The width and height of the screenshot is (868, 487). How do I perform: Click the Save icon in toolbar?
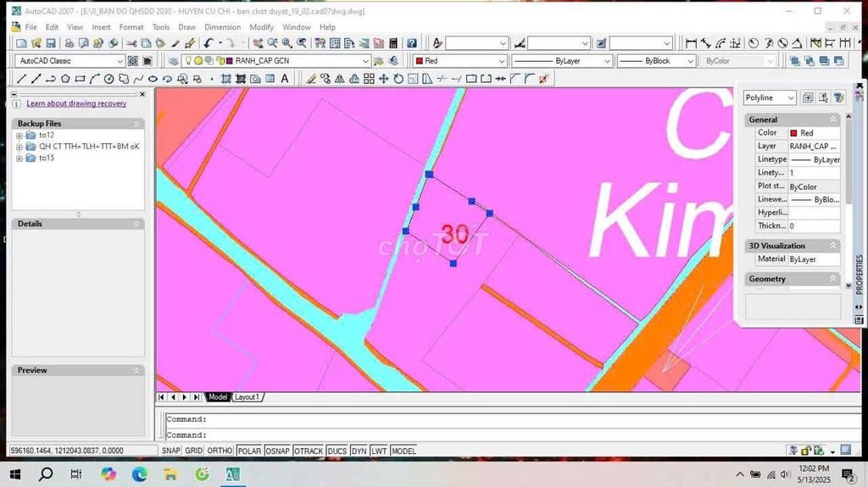pos(51,43)
